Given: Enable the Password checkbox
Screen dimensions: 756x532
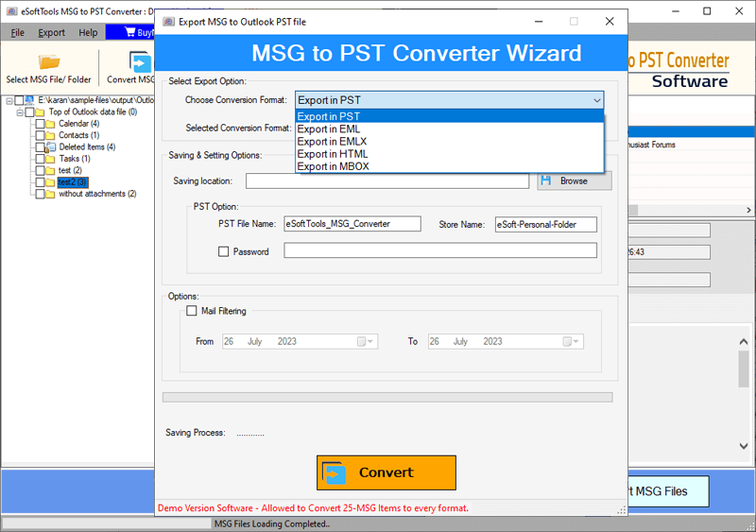Looking at the screenshot, I should (x=223, y=251).
